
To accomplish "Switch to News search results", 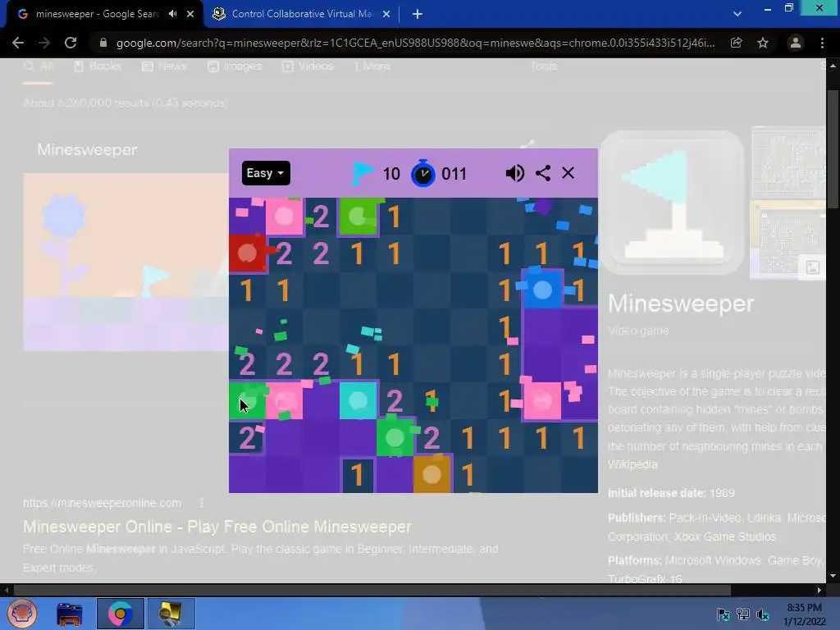I will click(164, 66).
